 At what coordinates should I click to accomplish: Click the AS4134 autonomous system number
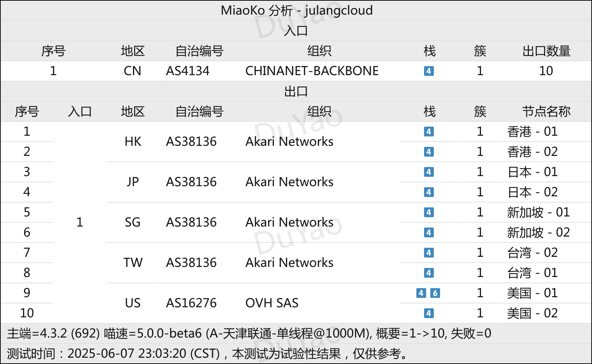(x=187, y=71)
